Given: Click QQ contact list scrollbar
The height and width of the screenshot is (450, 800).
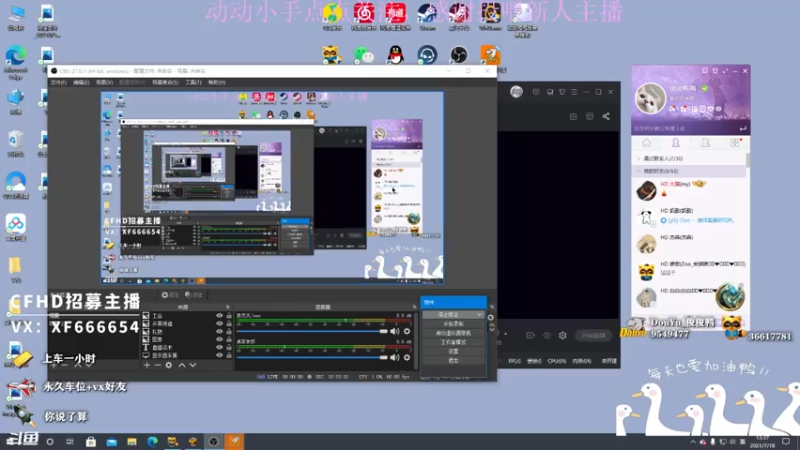Looking at the screenshot, I should pyautogui.click(x=747, y=159).
